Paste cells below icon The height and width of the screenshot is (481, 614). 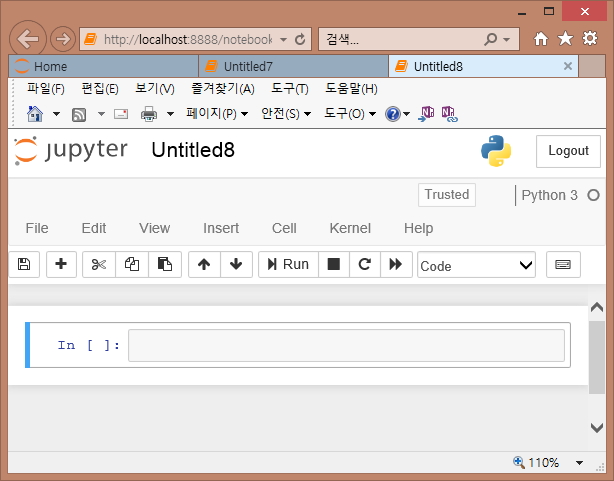165,264
